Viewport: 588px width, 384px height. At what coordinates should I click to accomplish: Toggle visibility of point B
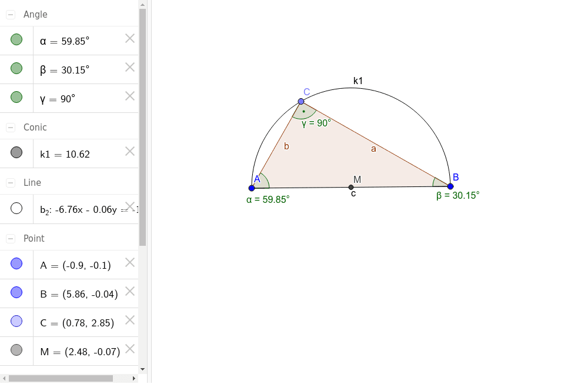pyautogui.click(x=16, y=292)
